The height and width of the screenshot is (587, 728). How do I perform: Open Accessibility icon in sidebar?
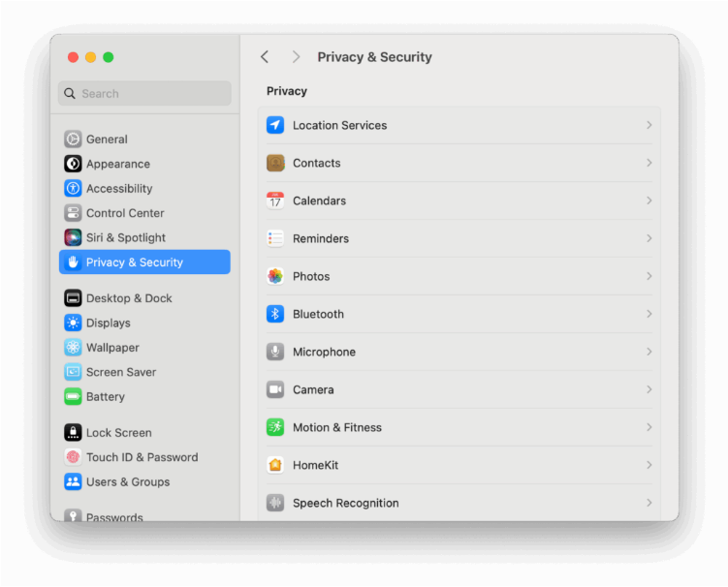click(x=73, y=188)
